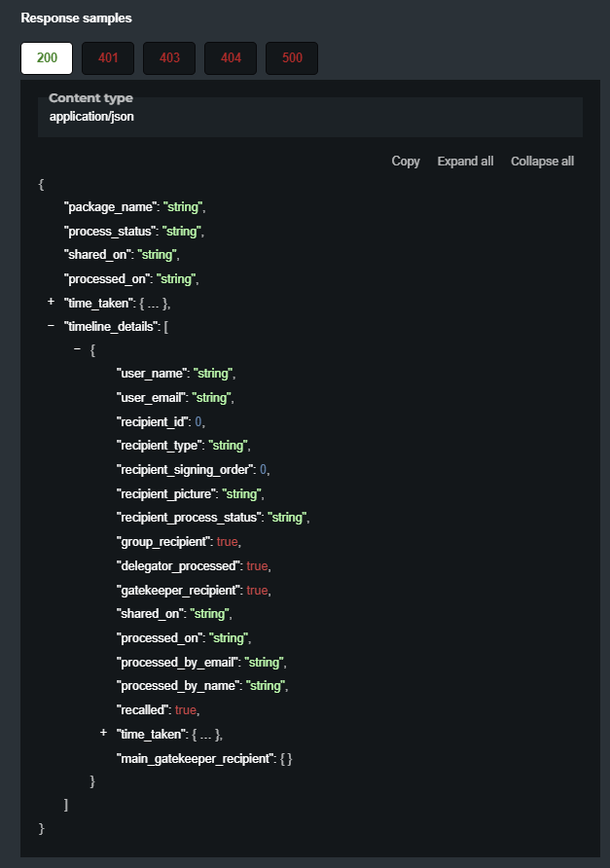Click the Response samples heading
The width and height of the screenshot is (610, 868).
point(76,18)
